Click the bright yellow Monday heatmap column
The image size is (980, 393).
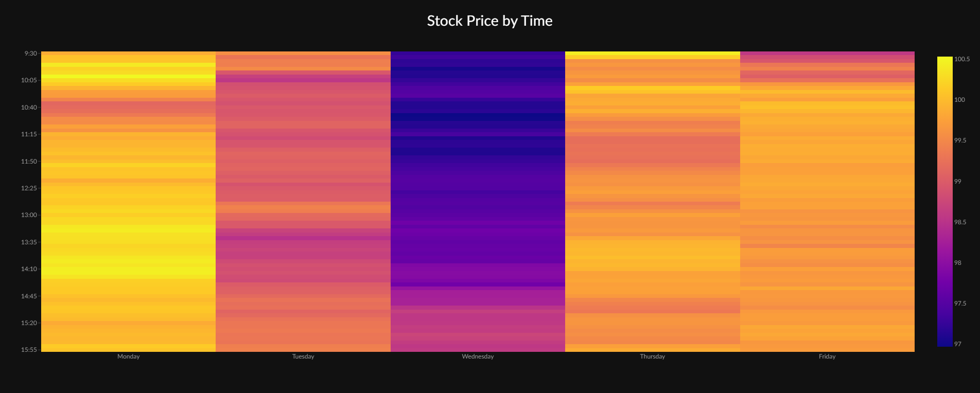pos(128,202)
